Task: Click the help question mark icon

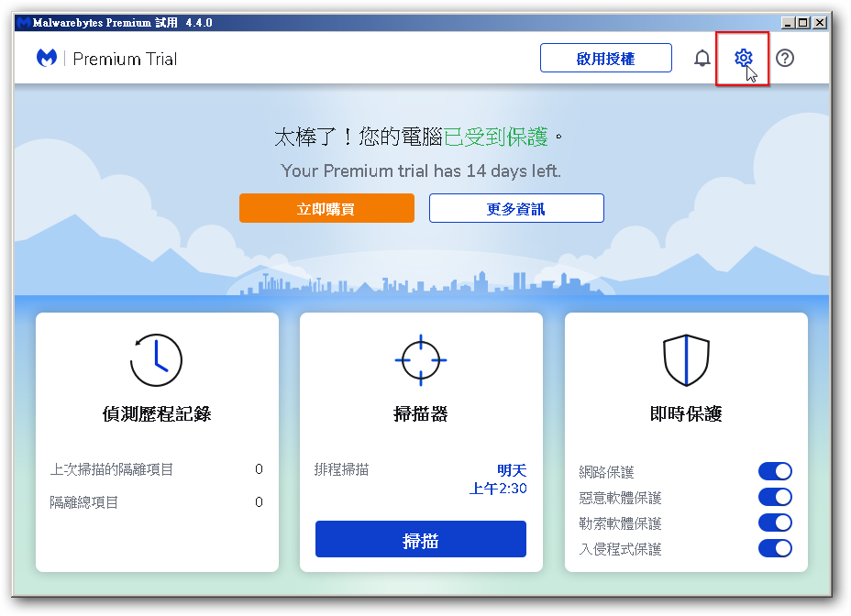Action: tap(785, 59)
